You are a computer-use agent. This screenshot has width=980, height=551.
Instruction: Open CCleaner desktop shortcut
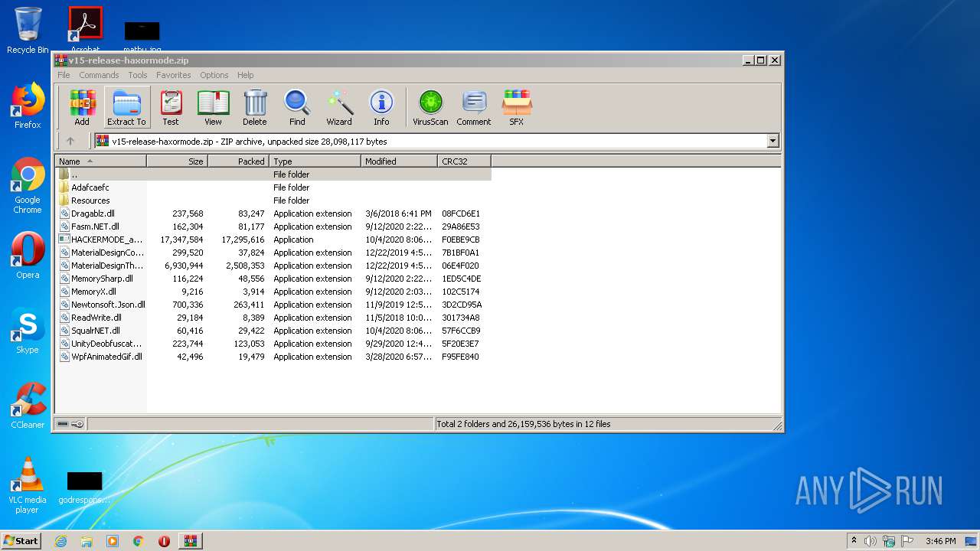(28, 406)
